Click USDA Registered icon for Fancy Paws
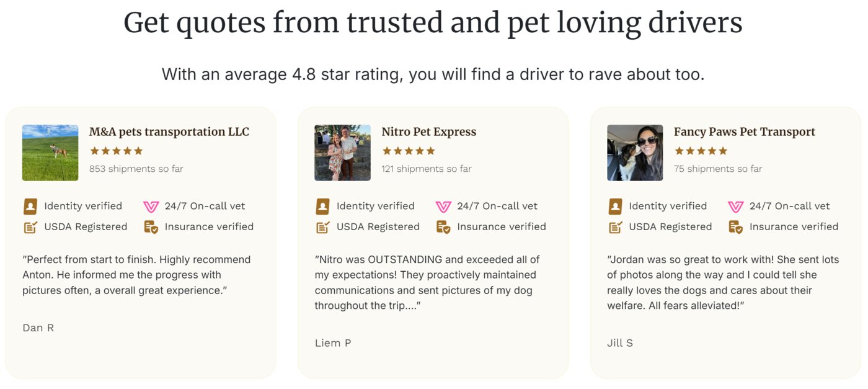Image resolution: width=868 pixels, height=389 pixels. (615, 227)
